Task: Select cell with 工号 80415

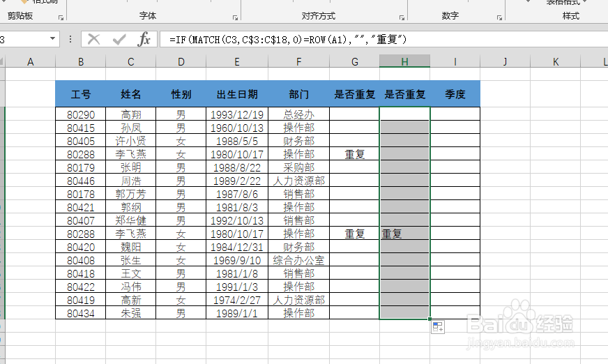Action: pyautogui.click(x=81, y=128)
